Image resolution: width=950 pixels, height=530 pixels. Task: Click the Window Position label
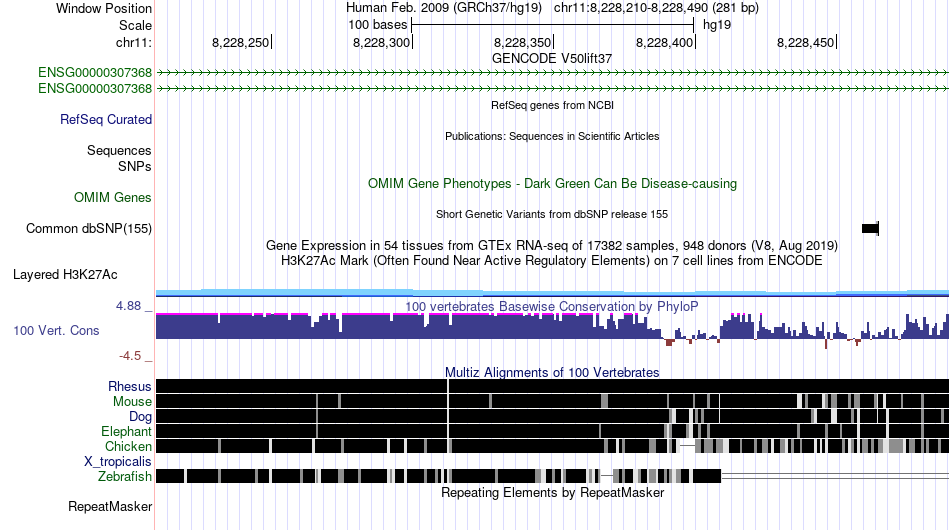coord(104,8)
